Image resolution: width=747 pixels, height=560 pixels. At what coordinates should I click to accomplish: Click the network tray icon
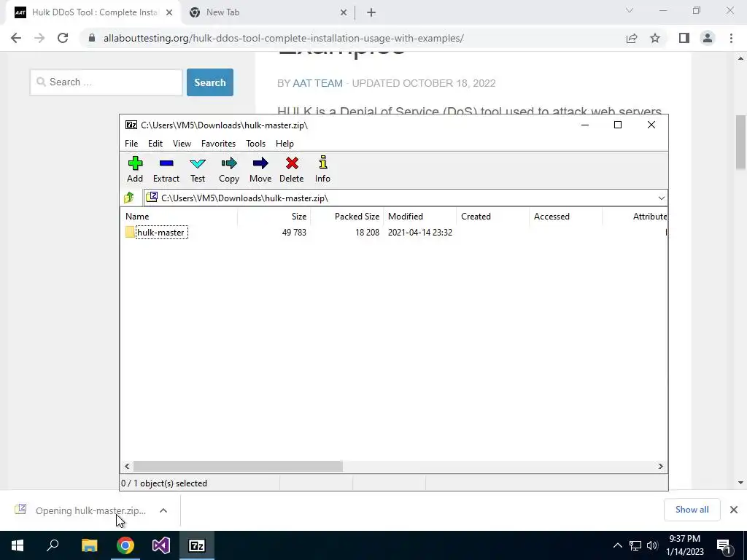635,545
